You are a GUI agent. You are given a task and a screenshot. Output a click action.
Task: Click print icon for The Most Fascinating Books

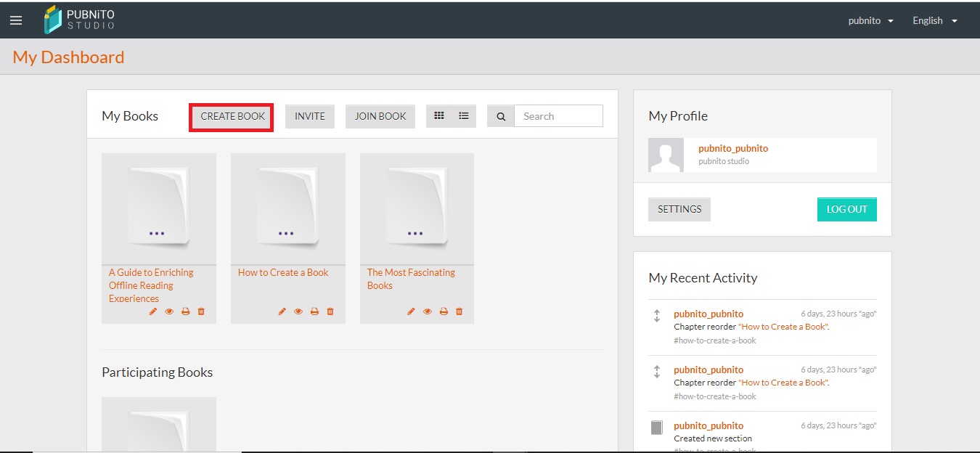(444, 311)
